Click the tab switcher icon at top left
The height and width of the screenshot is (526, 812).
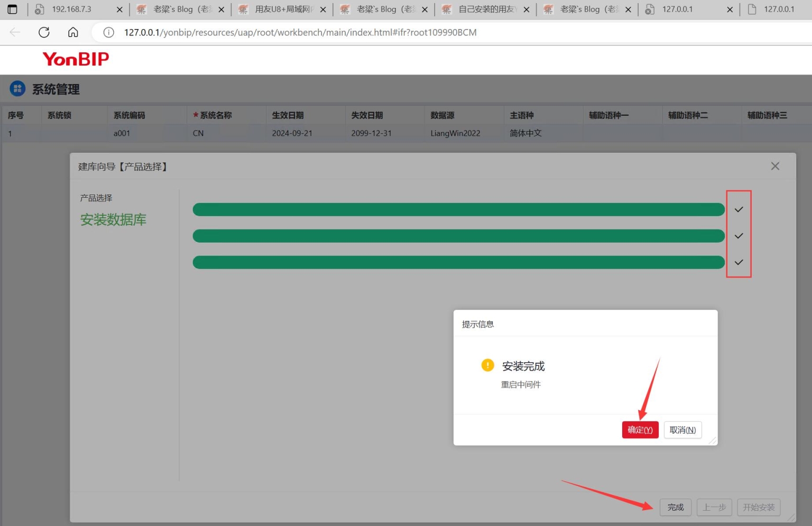coord(12,9)
